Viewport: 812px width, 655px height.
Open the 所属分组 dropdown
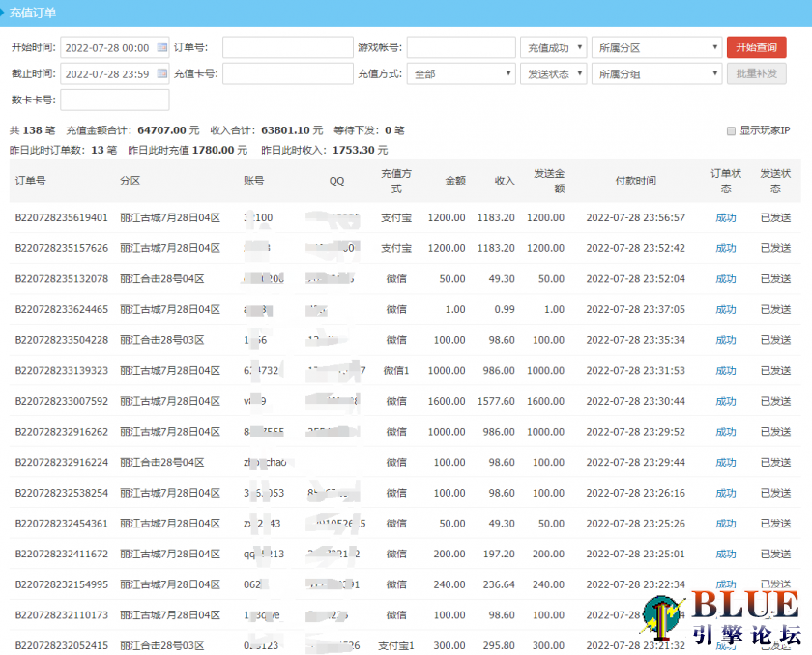(x=656, y=73)
